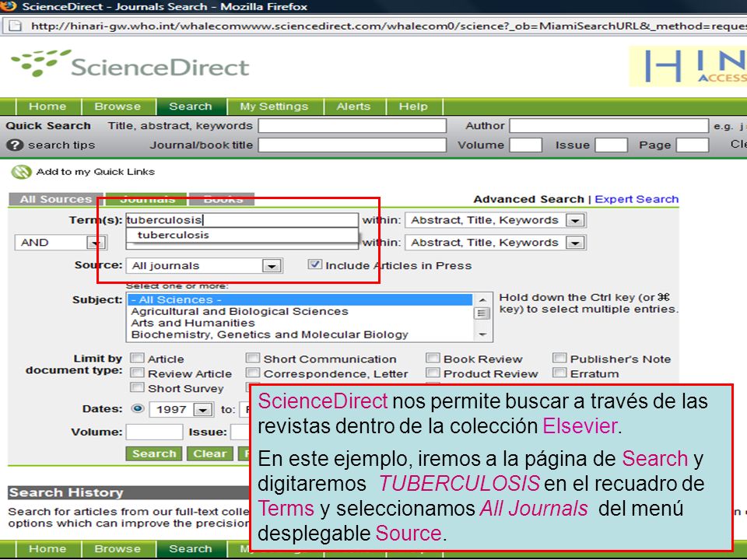Click the quick search Volume field
747x560 pixels.
coord(525,145)
